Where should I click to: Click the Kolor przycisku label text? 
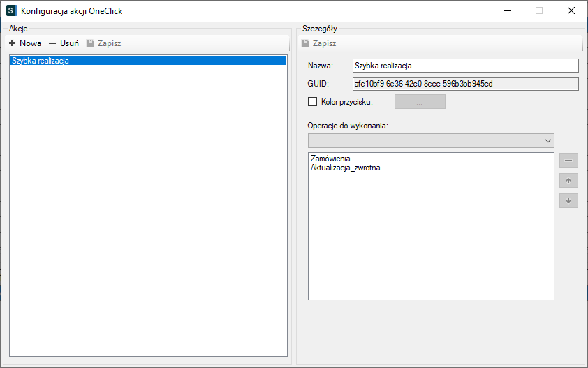347,102
